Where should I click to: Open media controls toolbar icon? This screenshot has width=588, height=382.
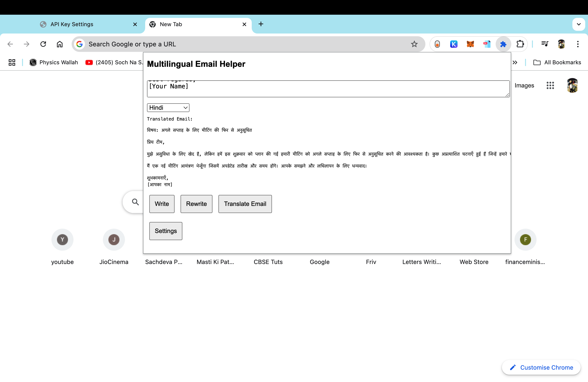tap(545, 44)
